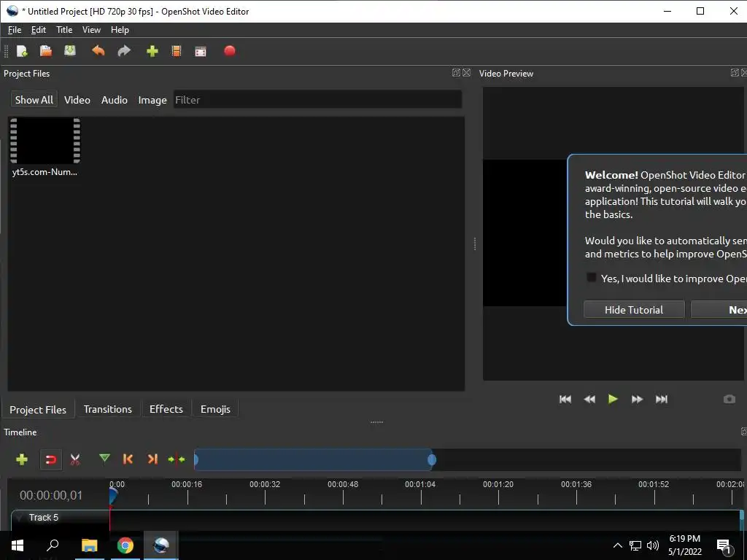Open Choose Profile filmstrip icon
Image resolution: width=747 pixels, height=560 pixels.
point(177,51)
